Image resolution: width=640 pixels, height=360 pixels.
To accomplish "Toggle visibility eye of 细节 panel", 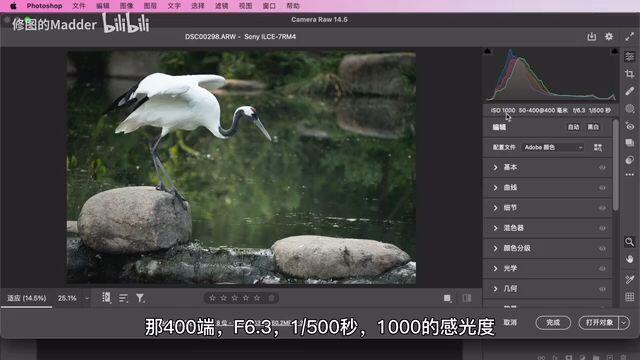I will (x=602, y=208).
